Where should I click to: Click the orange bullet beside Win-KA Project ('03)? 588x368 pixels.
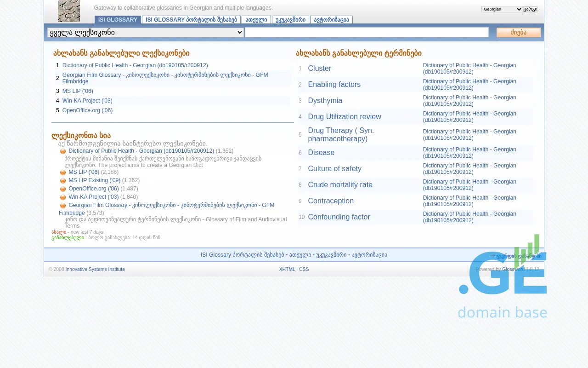(63, 197)
